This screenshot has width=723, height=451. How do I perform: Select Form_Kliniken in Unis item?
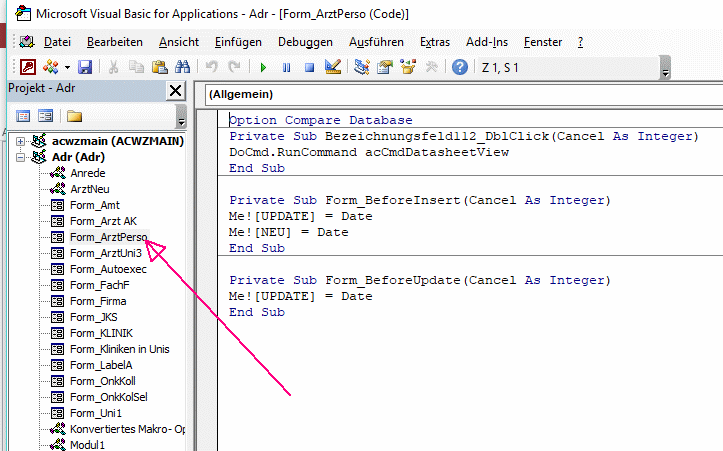tap(119, 349)
